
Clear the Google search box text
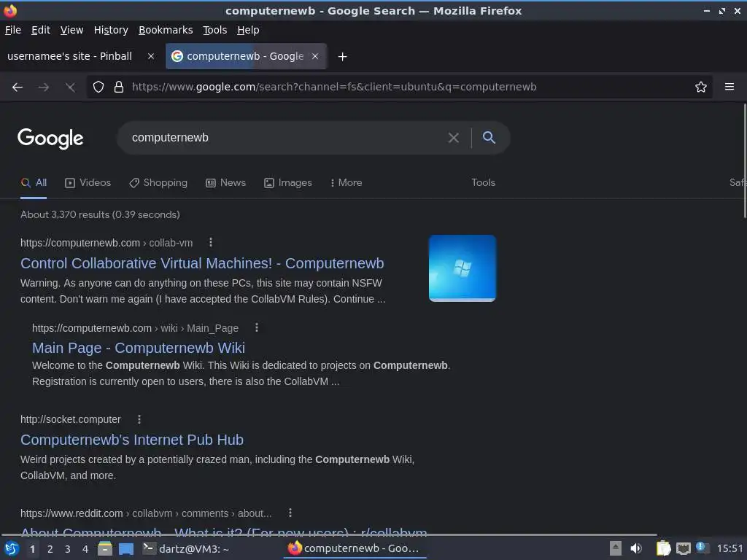[x=453, y=138]
